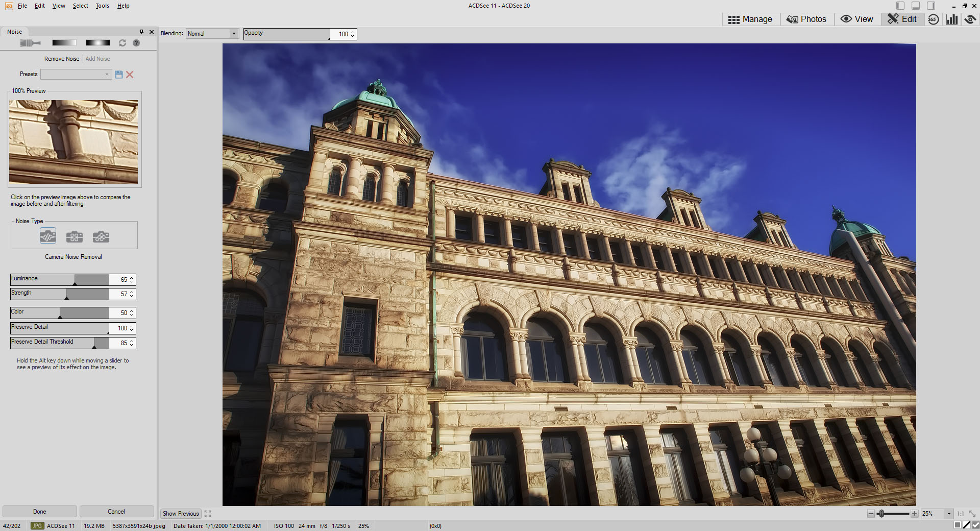Select the Camera Noise Removal noise type
980x531 pixels.
point(48,236)
